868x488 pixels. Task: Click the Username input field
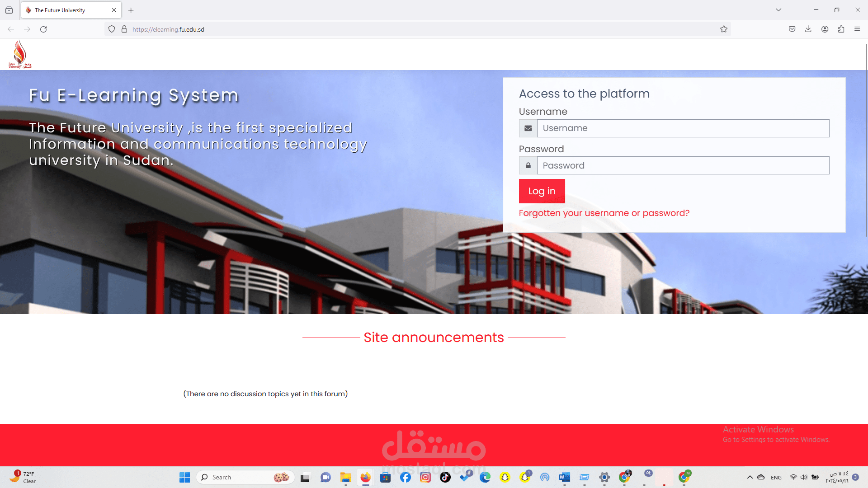pyautogui.click(x=683, y=128)
